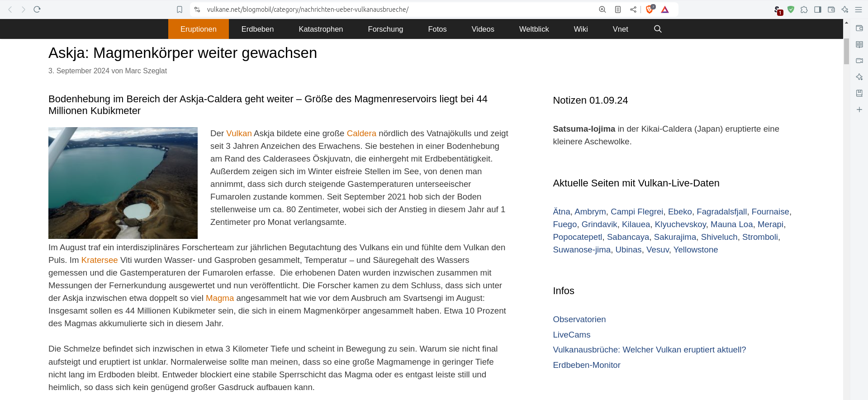868x400 pixels.
Task: Open the Sakurajima link
Action: 675,237
